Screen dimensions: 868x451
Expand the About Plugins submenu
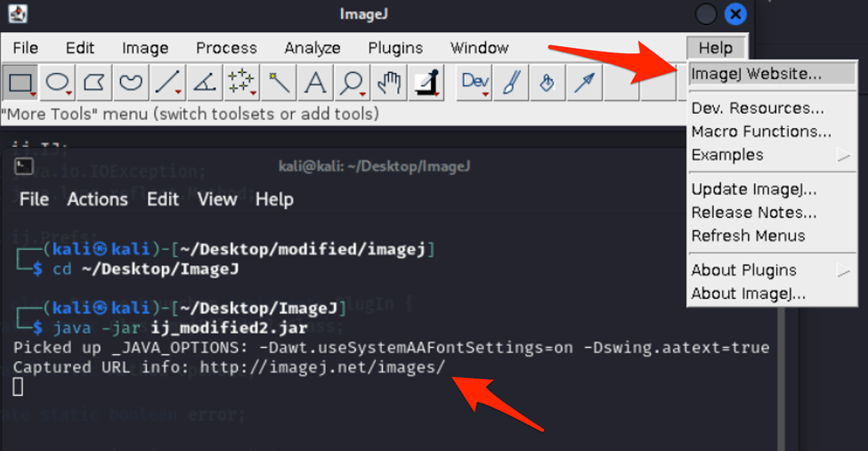tap(772, 270)
